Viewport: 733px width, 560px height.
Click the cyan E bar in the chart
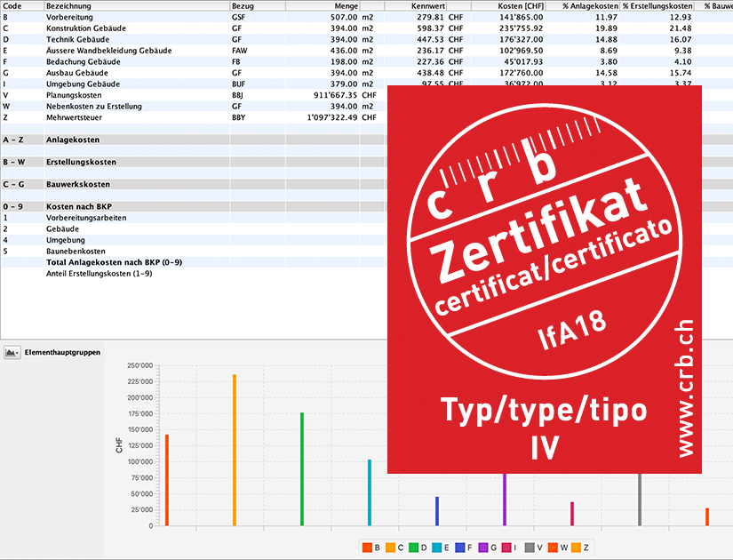[370, 492]
